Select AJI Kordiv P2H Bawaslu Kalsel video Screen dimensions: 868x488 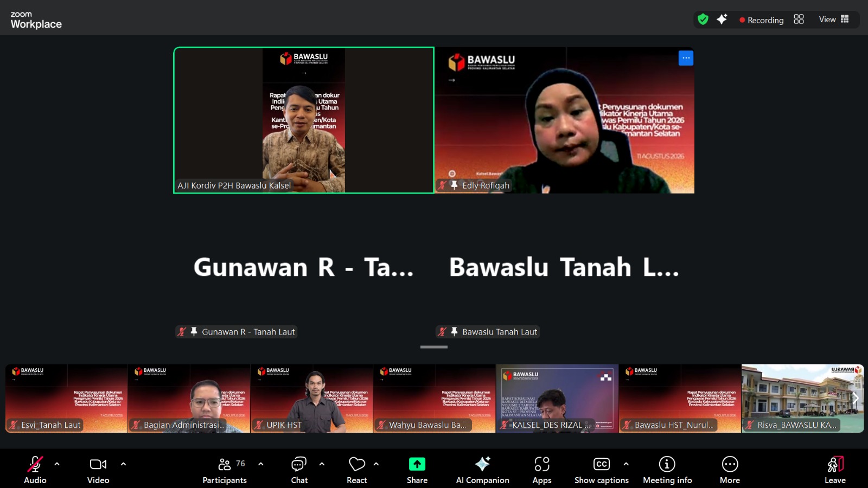(x=304, y=120)
